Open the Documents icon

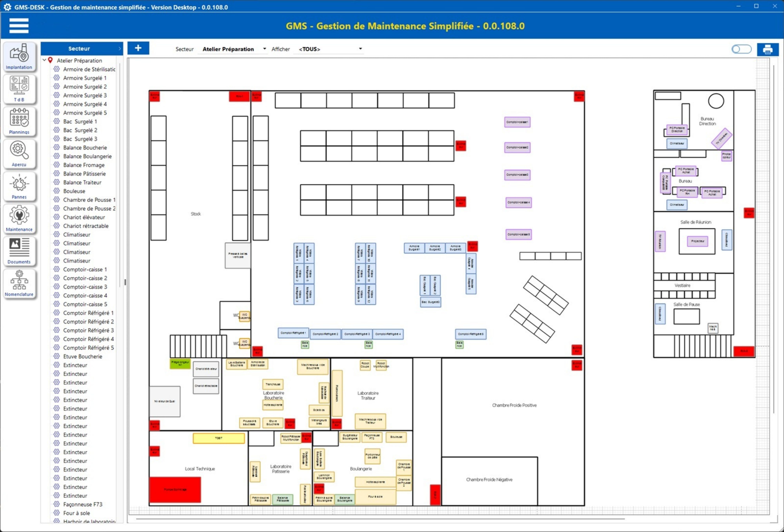19,251
